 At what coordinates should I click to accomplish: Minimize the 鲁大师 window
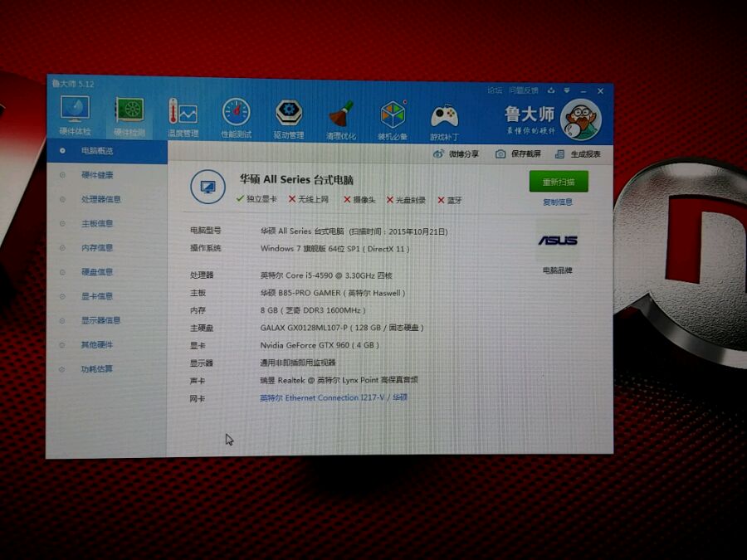(x=583, y=90)
